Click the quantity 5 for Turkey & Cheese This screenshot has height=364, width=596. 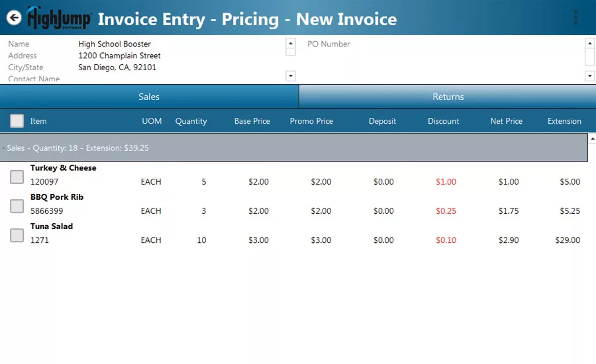[x=204, y=181]
